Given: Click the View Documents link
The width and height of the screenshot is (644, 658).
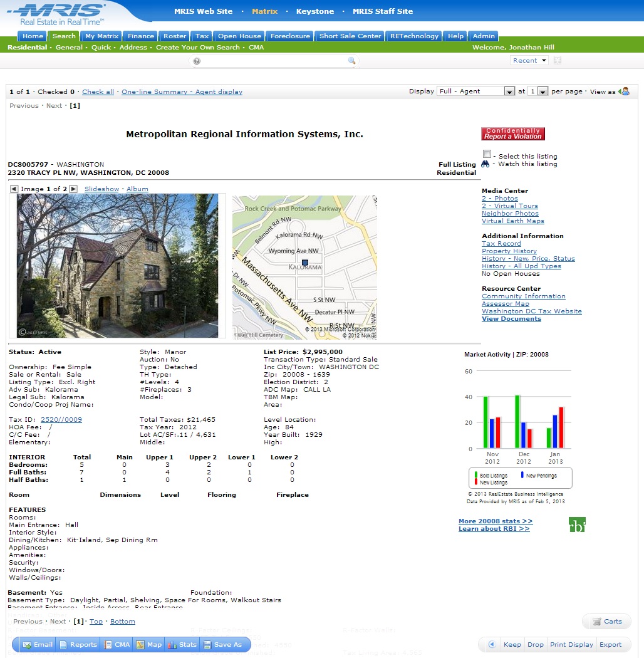Looking at the screenshot, I should coord(511,319).
